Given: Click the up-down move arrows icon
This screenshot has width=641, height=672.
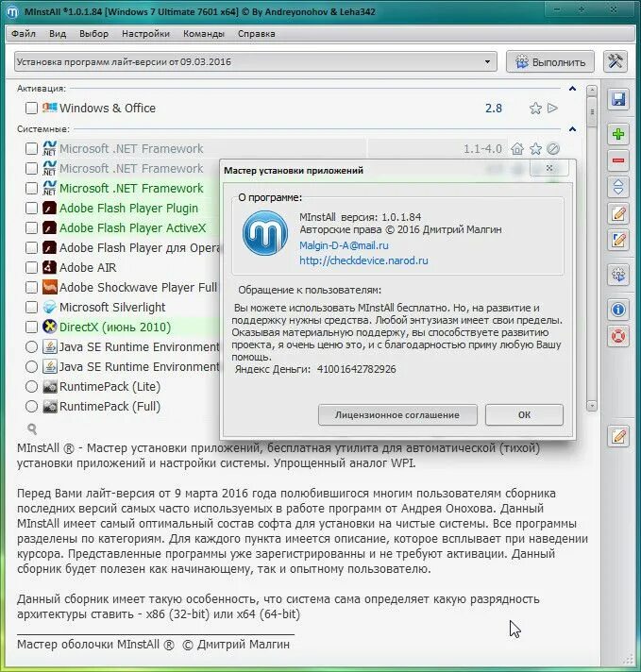Looking at the screenshot, I should point(617,187).
